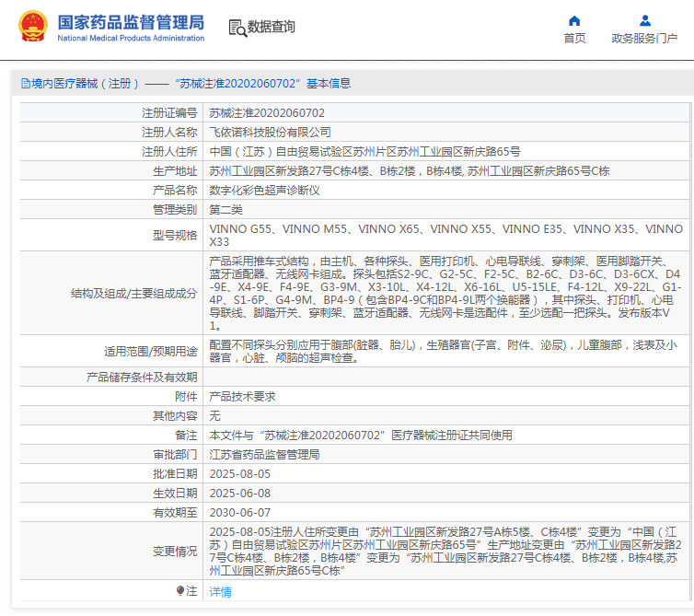Click the 首页 home icon
The image size is (694, 616).
(574, 21)
